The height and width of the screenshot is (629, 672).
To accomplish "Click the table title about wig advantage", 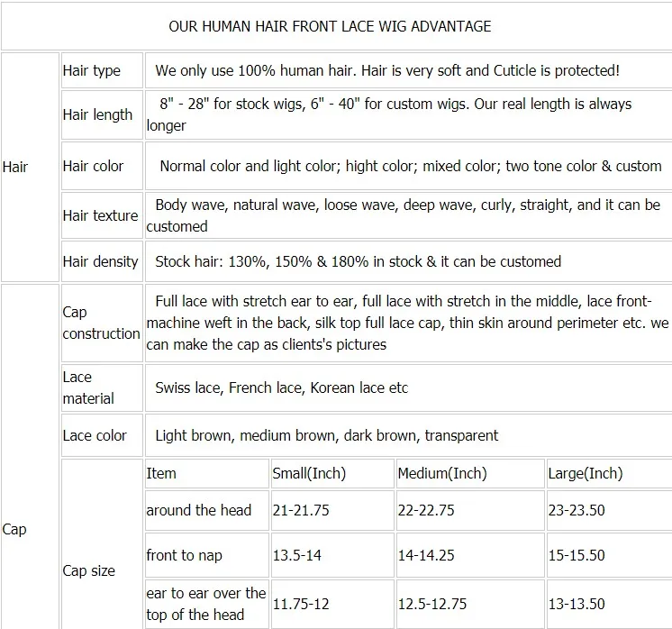I will point(330,26).
